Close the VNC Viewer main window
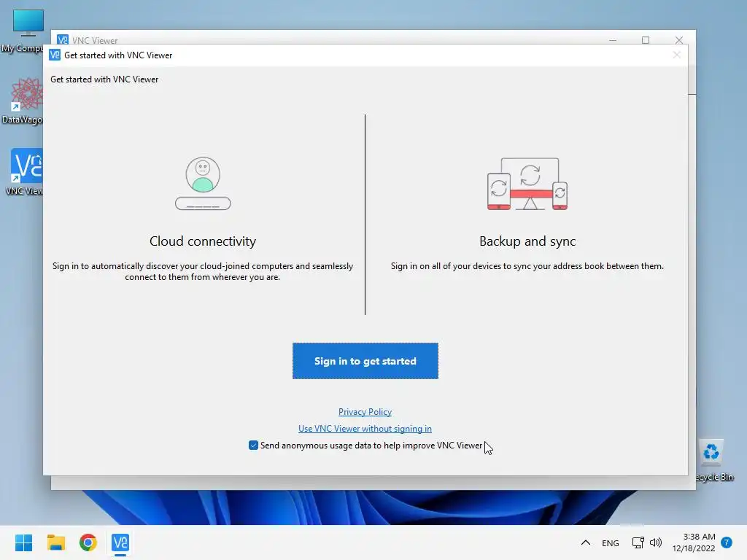 click(x=679, y=40)
